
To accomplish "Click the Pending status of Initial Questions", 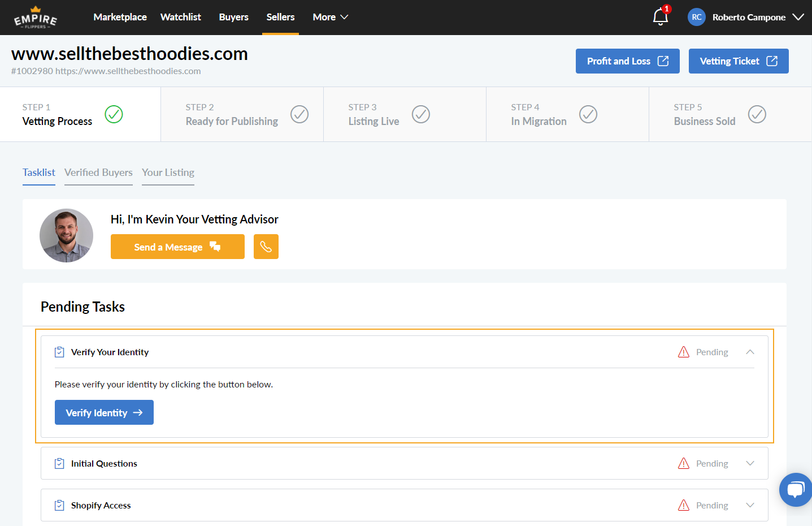I will [712, 463].
